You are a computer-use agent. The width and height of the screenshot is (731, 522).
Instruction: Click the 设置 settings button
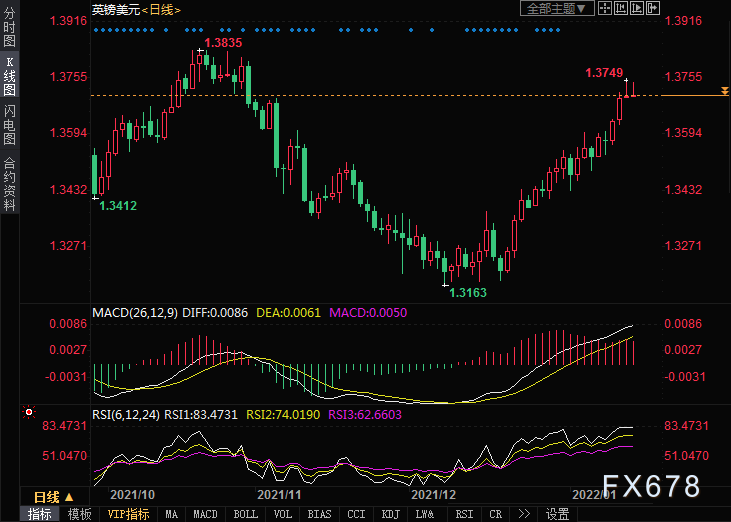(558, 514)
